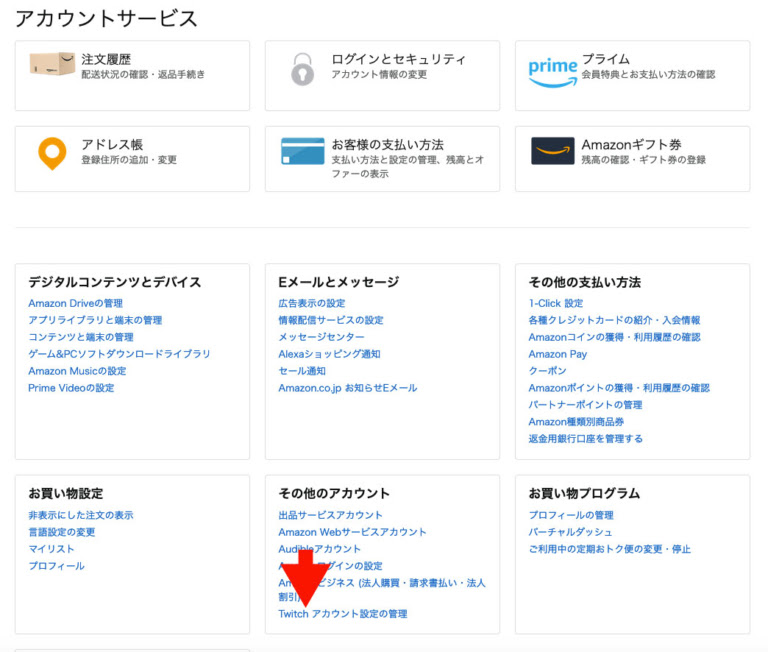Open Amazonポイントの獲得・利用履歴の確認 link
The height and width of the screenshot is (652, 768).
coord(619,388)
